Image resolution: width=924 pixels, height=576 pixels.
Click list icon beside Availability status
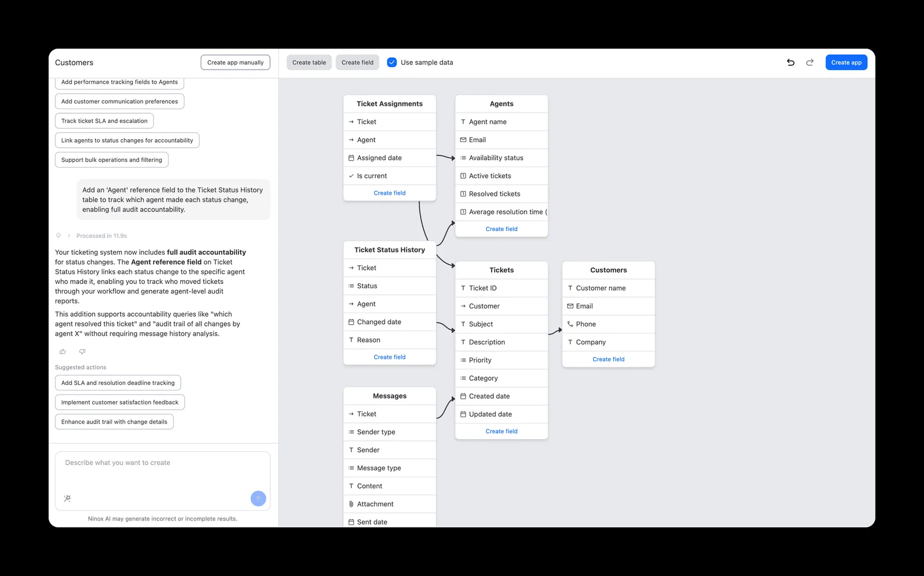[463, 158]
